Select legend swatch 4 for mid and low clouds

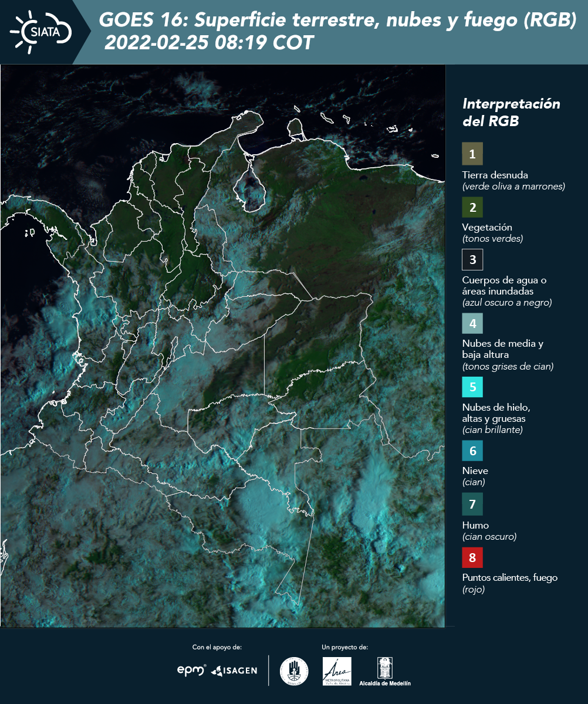(x=472, y=323)
